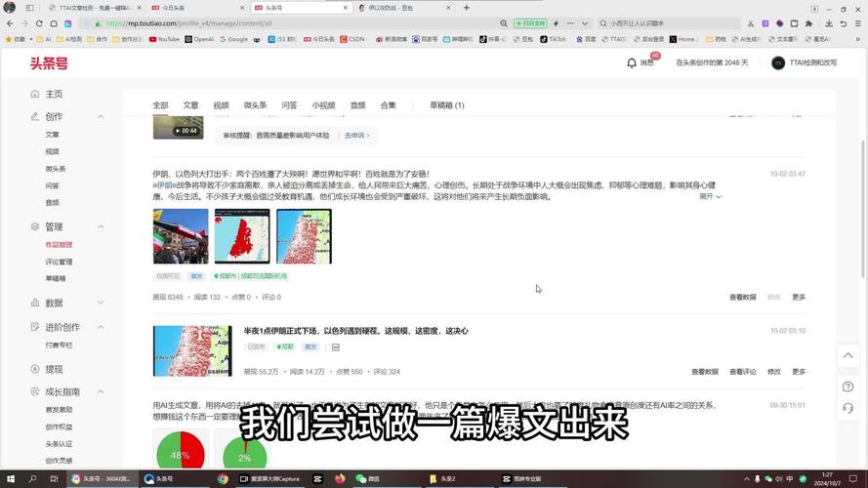Open the 00:44 video thumbnail
The width and height of the screenshot is (868, 488).
point(179,128)
